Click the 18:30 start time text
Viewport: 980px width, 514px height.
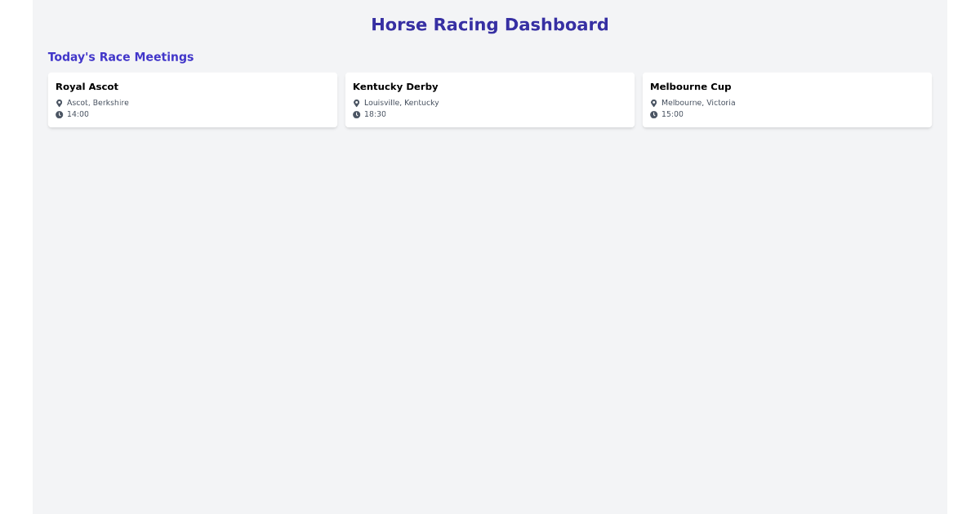375,114
